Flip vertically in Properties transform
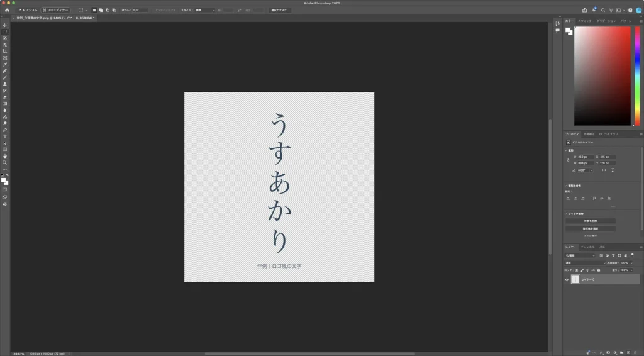 [x=613, y=170]
